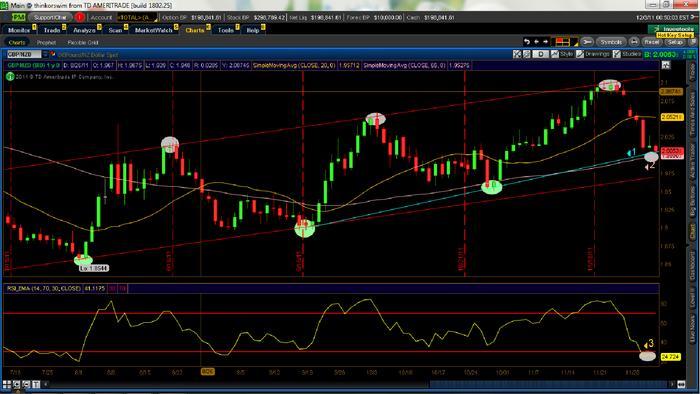The width and height of the screenshot is (700, 394).
Task: Open the chart grid layout selector
Action: [564, 42]
